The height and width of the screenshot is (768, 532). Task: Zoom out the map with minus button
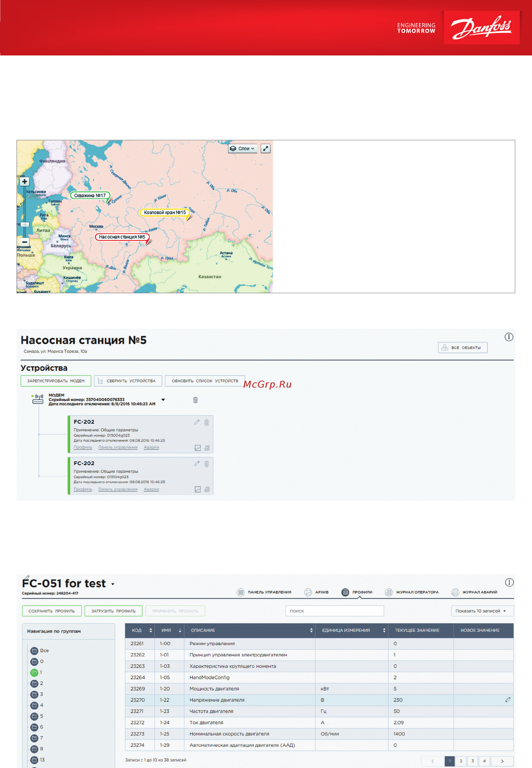pos(24,242)
